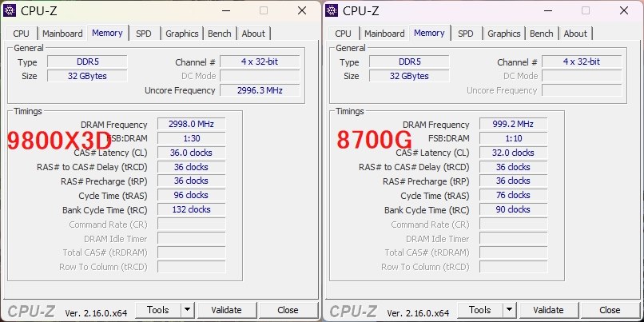This screenshot has width=644, height=322.
Task: Select Memory tab in left window
Action: tap(107, 33)
